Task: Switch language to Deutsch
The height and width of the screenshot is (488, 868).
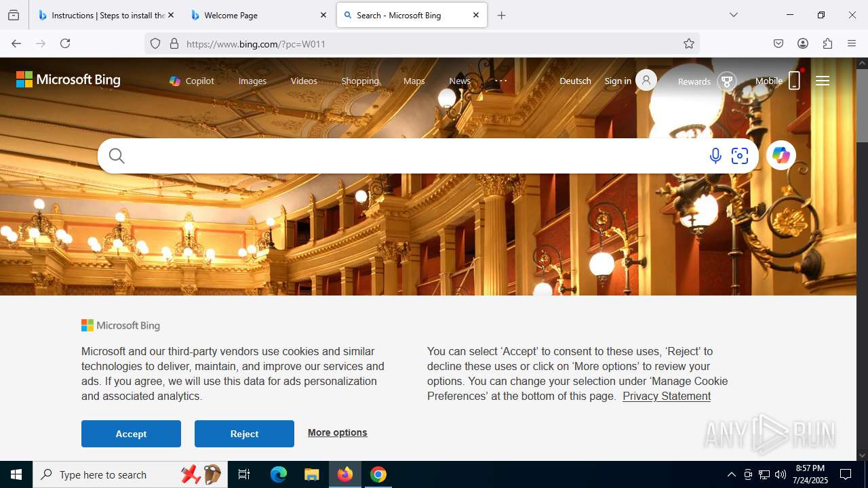Action: click(x=575, y=81)
